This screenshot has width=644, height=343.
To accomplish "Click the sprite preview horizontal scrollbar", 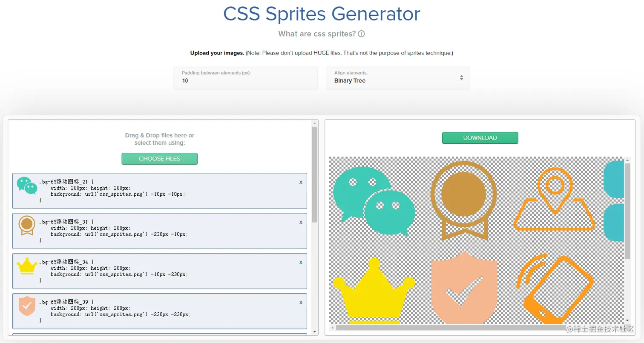I will pos(451,328).
